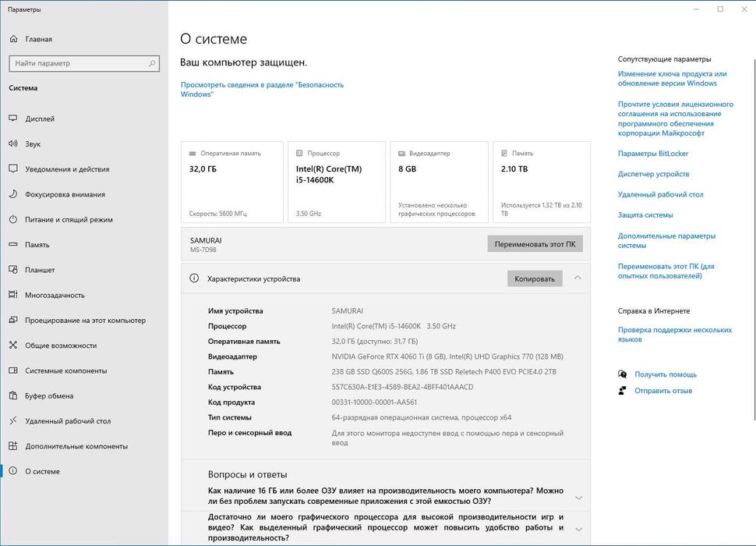Click the Дисплей monitor icon
Image resolution: width=756 pixels, height=546 pixels.
pyautogui.click(x=13, y=119)
